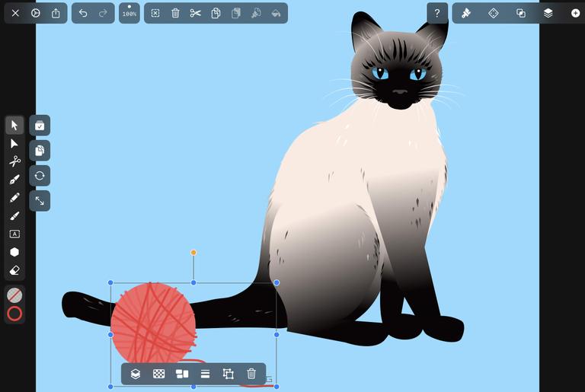
Task: Delete selection using top toolbar trash icon
Action: (175, 14)
